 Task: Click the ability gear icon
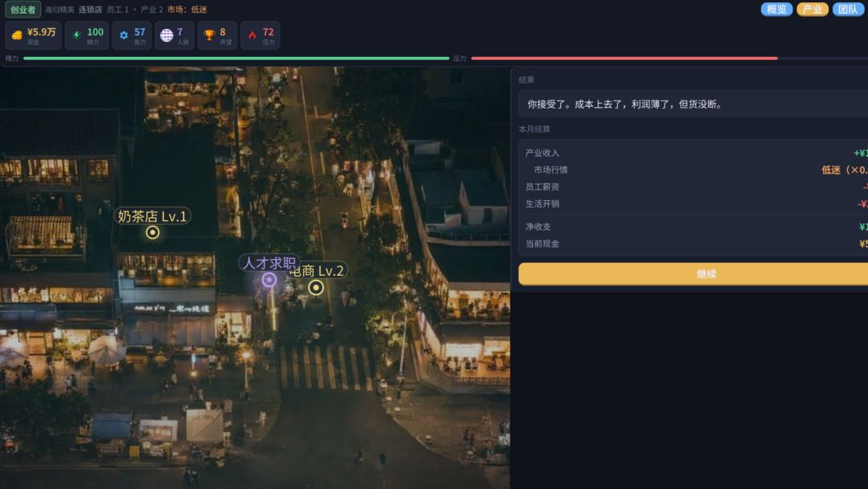(x=124, y=35)
